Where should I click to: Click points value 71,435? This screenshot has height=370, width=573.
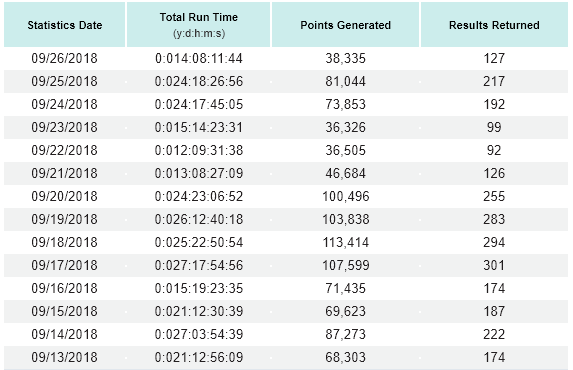tap(345, 288)
